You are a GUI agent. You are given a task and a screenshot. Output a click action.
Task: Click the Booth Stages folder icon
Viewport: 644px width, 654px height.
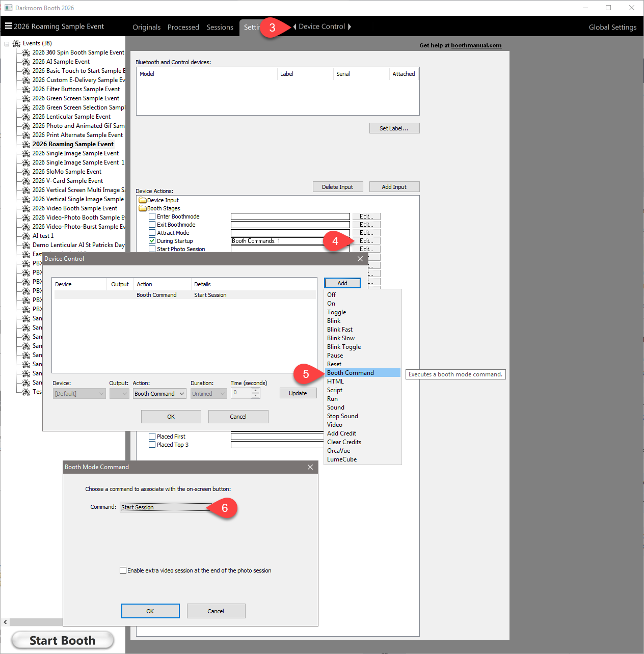click(143, 208)
